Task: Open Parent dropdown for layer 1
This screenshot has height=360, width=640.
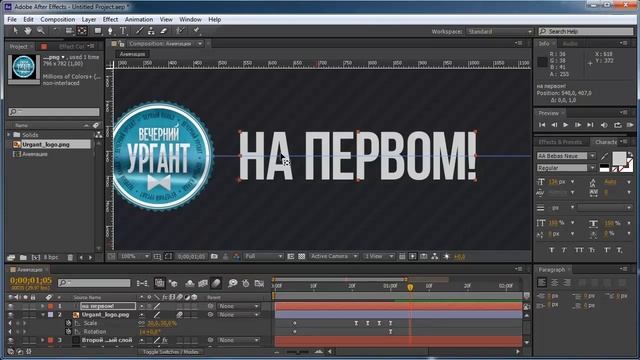Action: (238, 306)
